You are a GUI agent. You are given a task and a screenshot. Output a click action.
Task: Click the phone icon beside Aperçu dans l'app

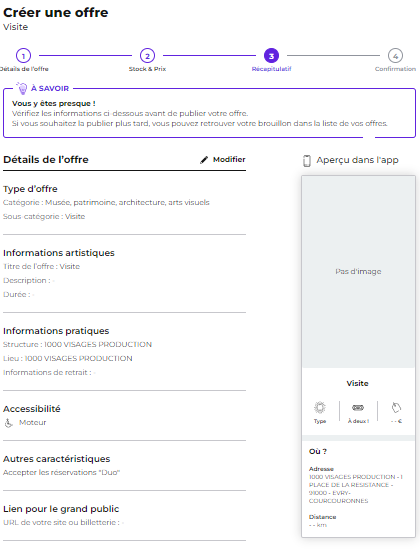point(307,160)
